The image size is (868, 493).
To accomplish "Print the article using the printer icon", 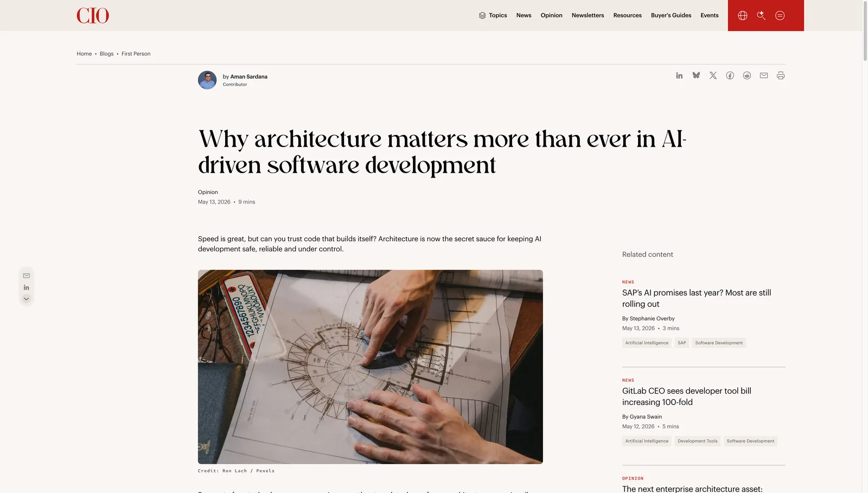I will point(780,75).
